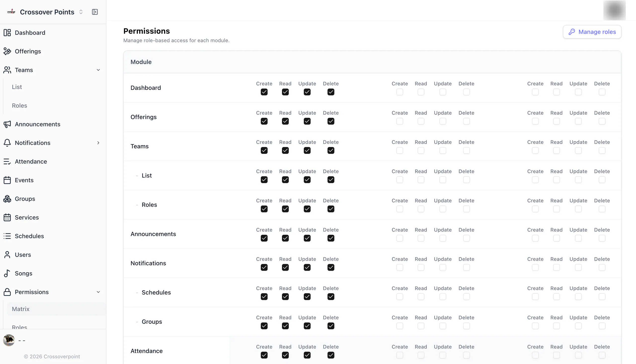The height and width of the screenshot is (364, 636).
Task: Click the Permissions lock icon
Action: click(x=7, y=292)
